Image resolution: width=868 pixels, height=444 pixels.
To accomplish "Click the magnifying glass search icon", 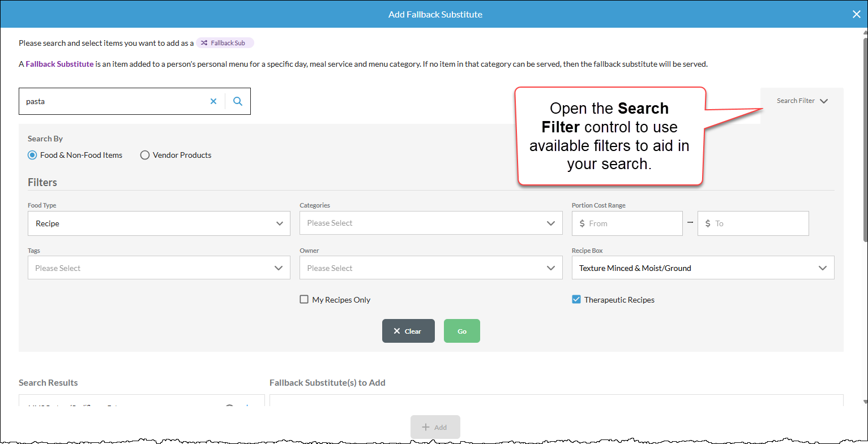I will 238,101.
